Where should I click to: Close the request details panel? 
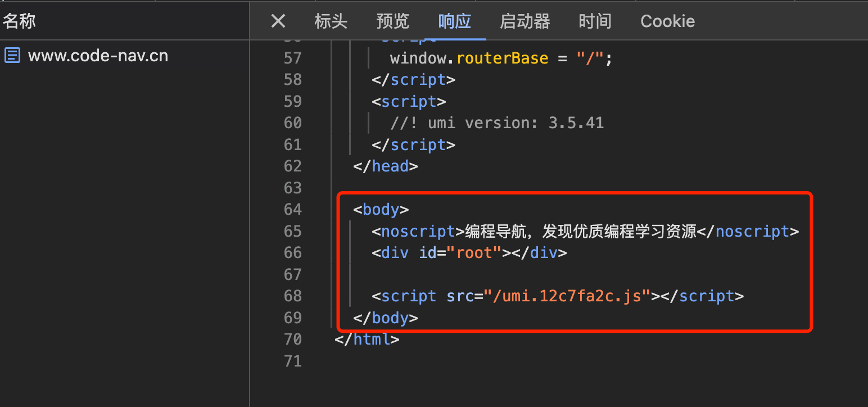tap(278, 21)
